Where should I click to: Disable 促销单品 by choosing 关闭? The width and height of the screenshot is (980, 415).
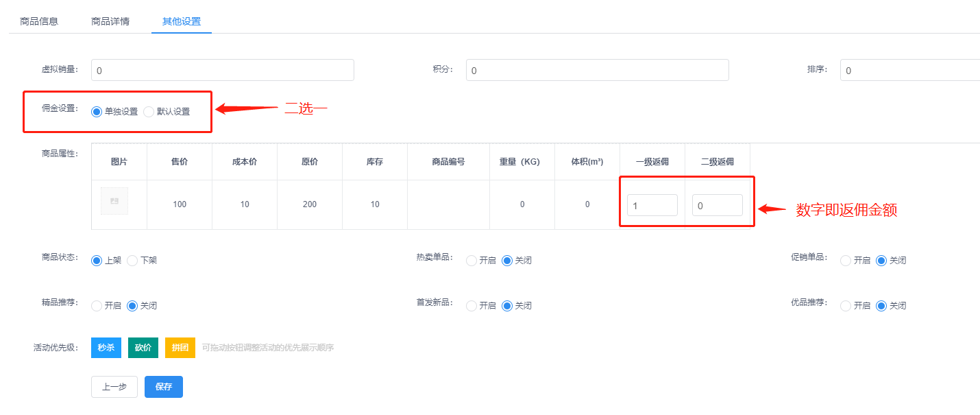click(881, 261)
